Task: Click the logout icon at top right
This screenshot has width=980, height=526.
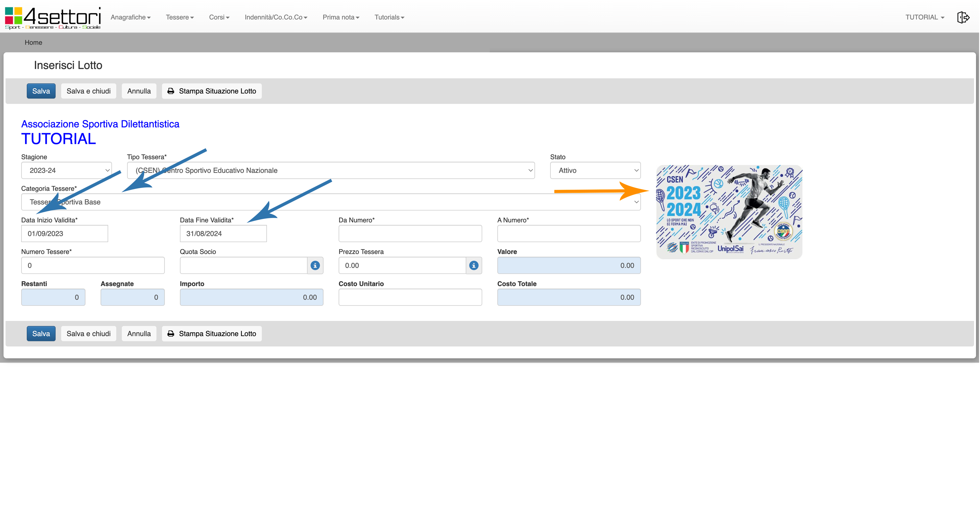Action: point(963,17)
